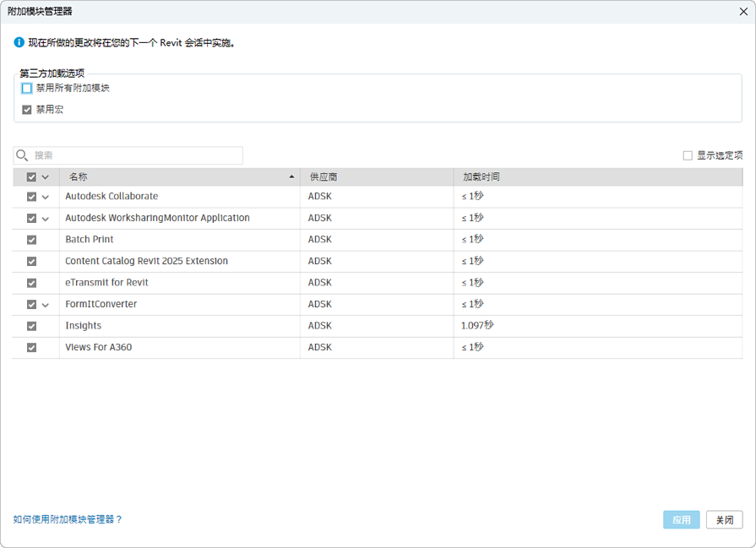The height and width of the screenshot is (548, 756).
Task: Close the 附加模块管理器 dialog window
Action: [743, 12]
